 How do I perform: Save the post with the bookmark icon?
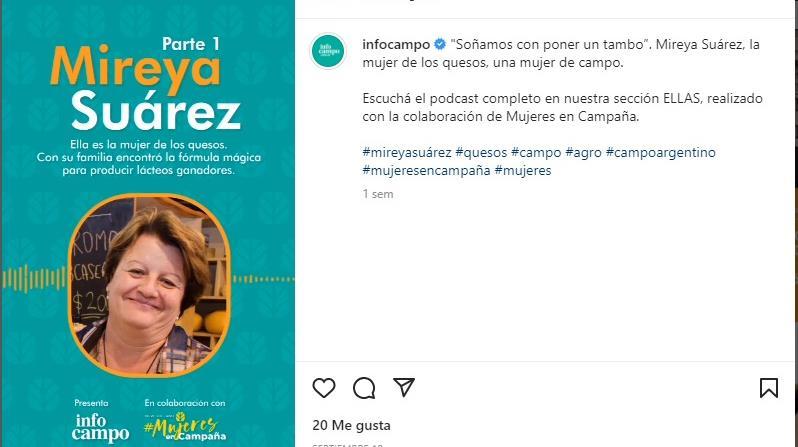pos(768,388)
